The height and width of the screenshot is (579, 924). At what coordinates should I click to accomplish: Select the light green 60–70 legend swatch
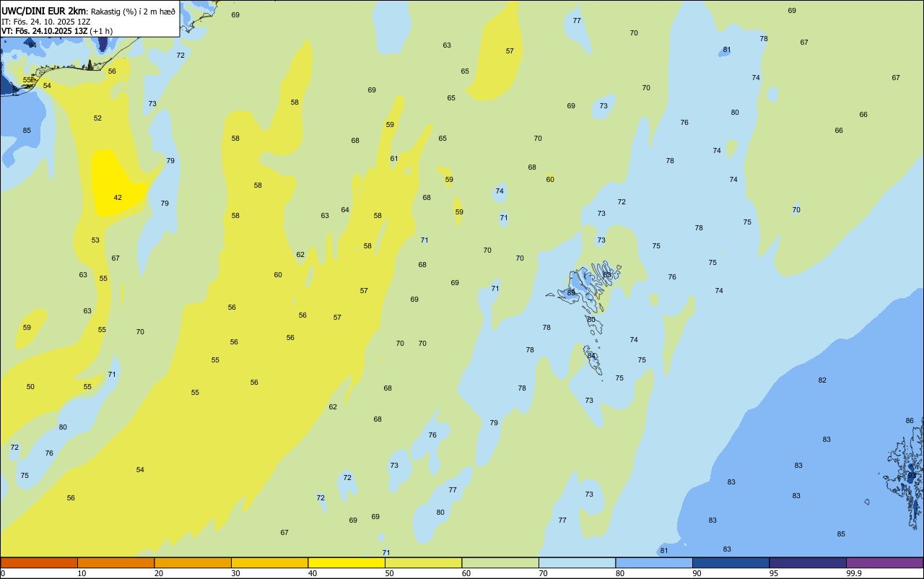(x=500, y=562)
